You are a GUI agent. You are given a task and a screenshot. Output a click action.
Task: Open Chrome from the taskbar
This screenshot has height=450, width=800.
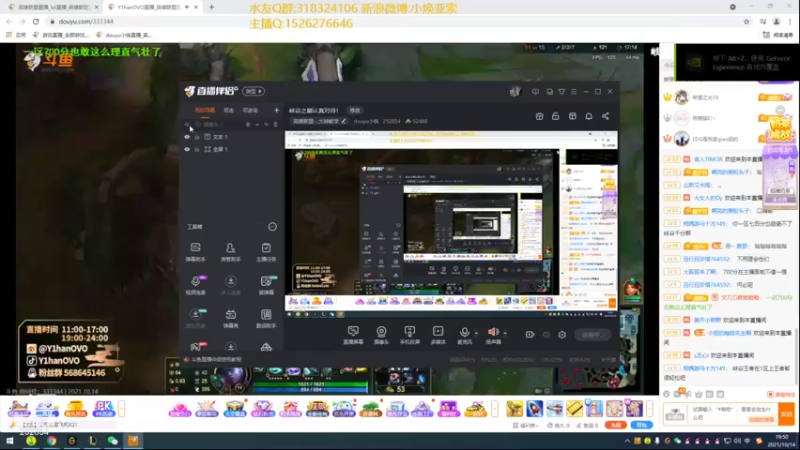click(x=52, y=441)
